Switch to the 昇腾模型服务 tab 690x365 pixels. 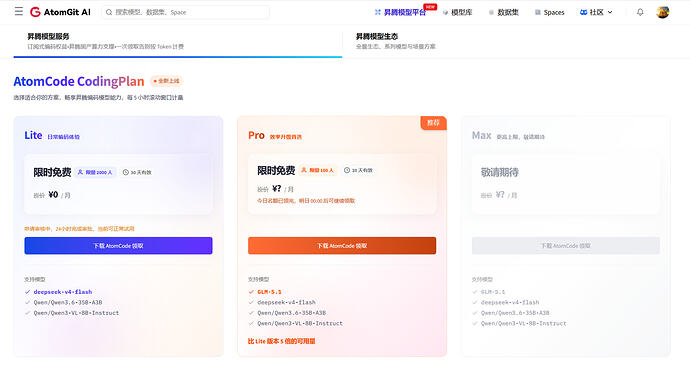pyautogui.click(x=178, y=41)
